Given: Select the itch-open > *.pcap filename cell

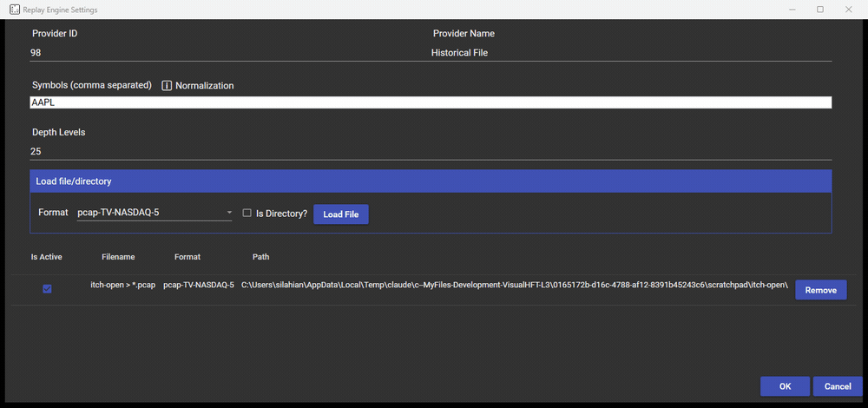Looking at the screenshot, I should (x=123, y=285).
